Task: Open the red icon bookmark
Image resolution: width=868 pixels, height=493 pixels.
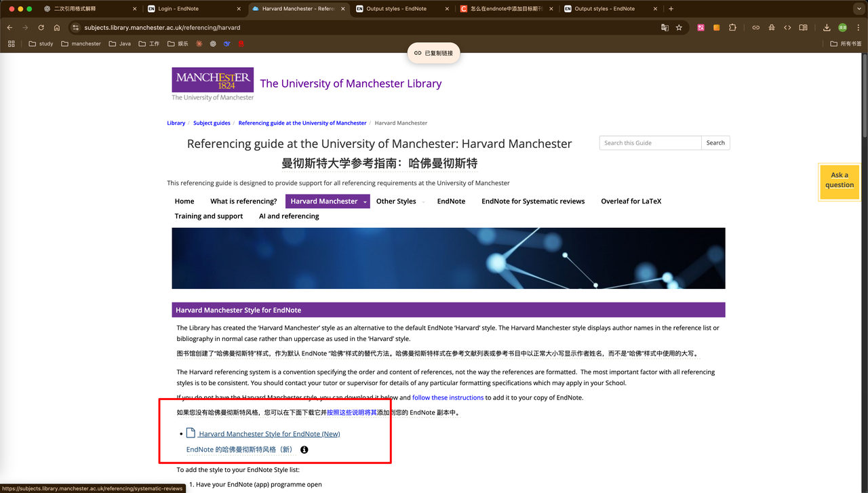Action: click(x=241, y=43)
